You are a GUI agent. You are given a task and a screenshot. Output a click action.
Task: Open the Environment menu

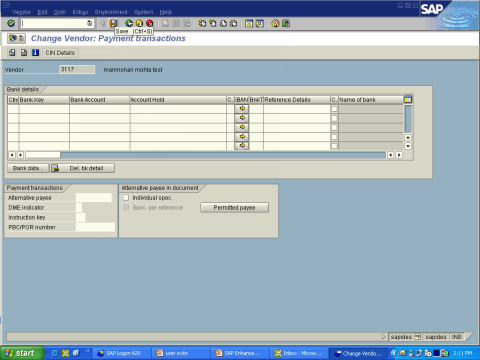tap(111, 12)
